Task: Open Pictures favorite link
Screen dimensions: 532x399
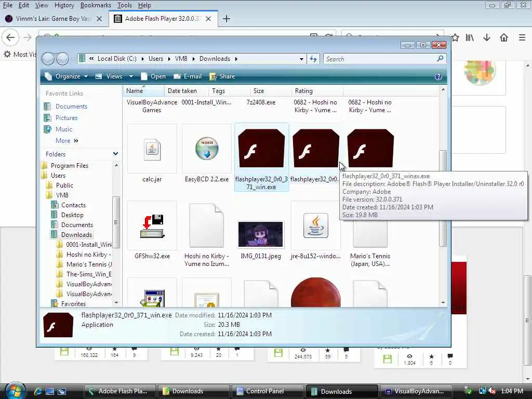Action: (66, 118)
